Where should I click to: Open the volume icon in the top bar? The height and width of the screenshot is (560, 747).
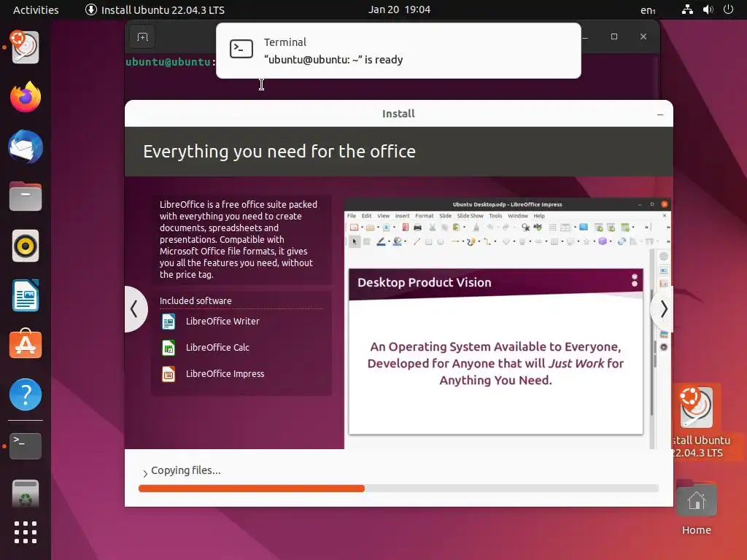click(708, 9)
